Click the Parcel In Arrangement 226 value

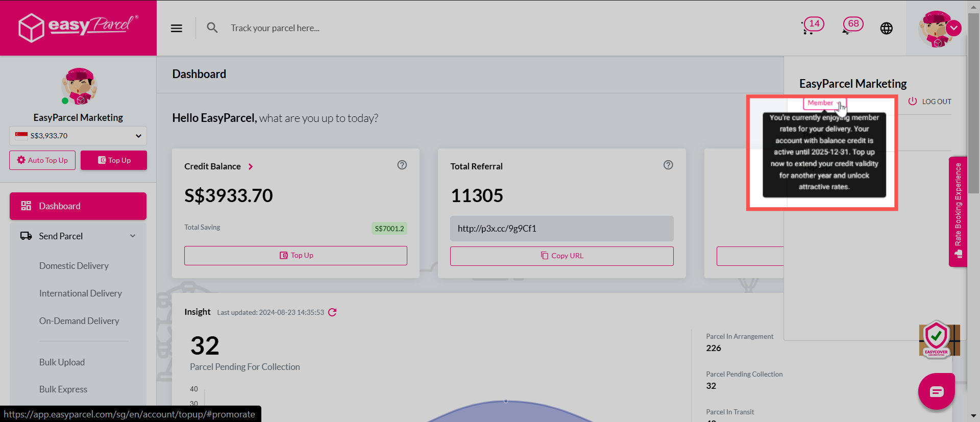point(714,348)
